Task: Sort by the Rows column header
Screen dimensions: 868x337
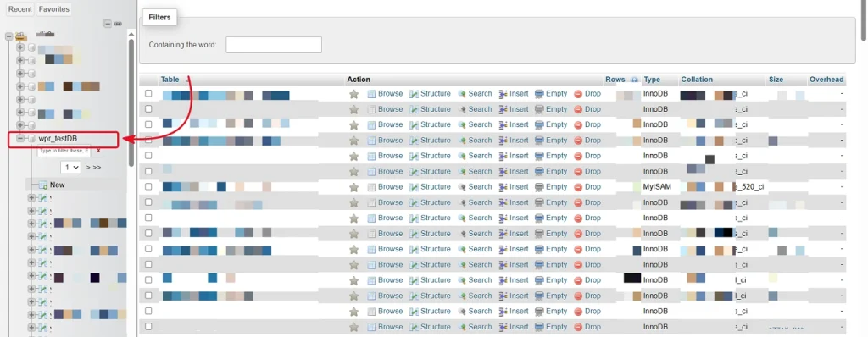Action: click(615, 80)
